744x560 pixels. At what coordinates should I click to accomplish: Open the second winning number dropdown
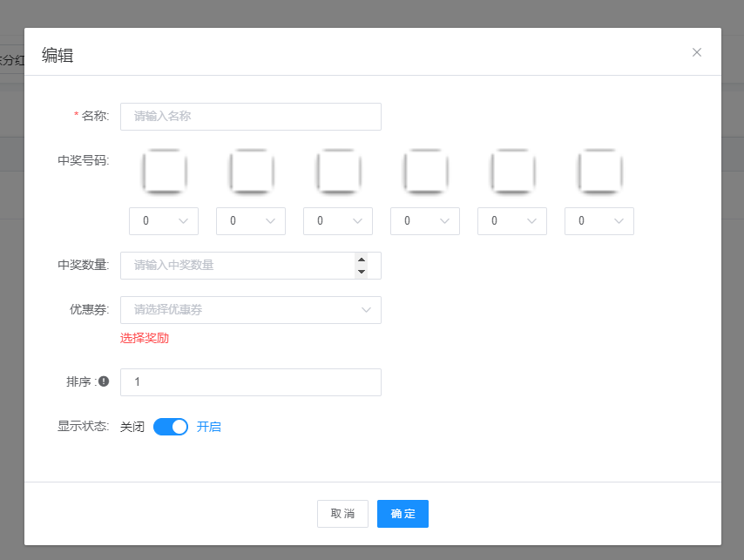coord(251,221)
